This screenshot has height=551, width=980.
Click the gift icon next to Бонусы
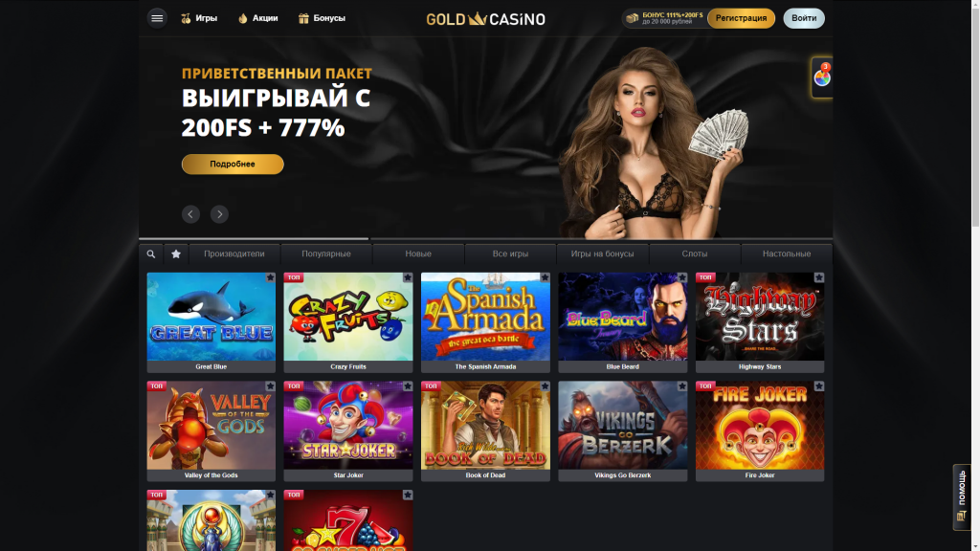303,18
